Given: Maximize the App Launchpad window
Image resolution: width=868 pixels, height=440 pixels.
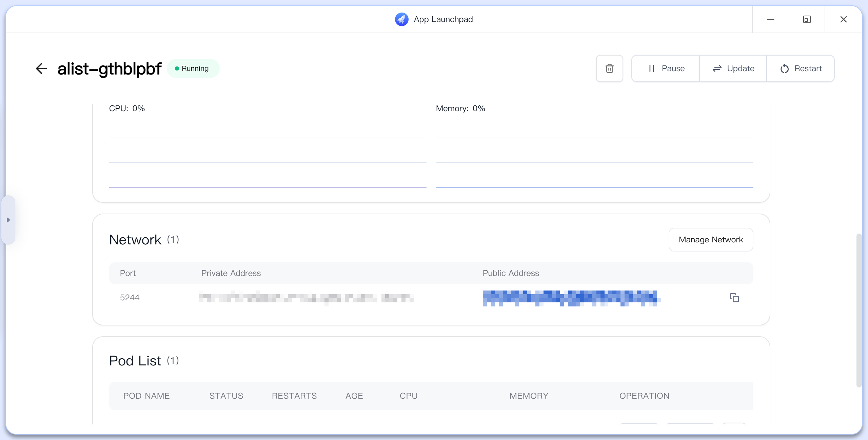Looking at the screenshot, I should pyautogui.click(x=807, y=19).
